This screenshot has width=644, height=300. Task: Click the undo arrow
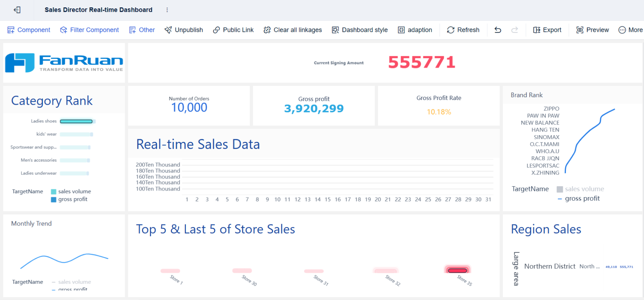point(498,30)
